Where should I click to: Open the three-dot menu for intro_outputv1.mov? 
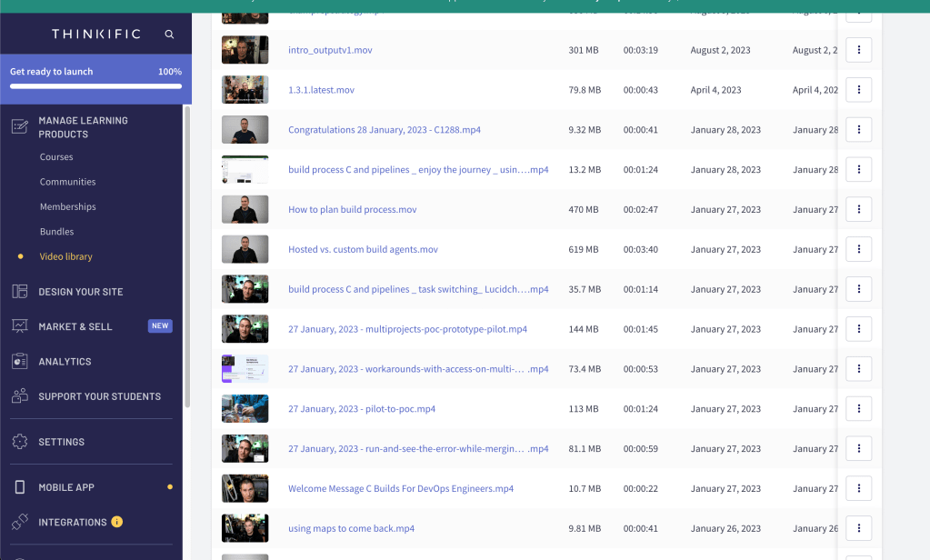[x=858, y=50]
